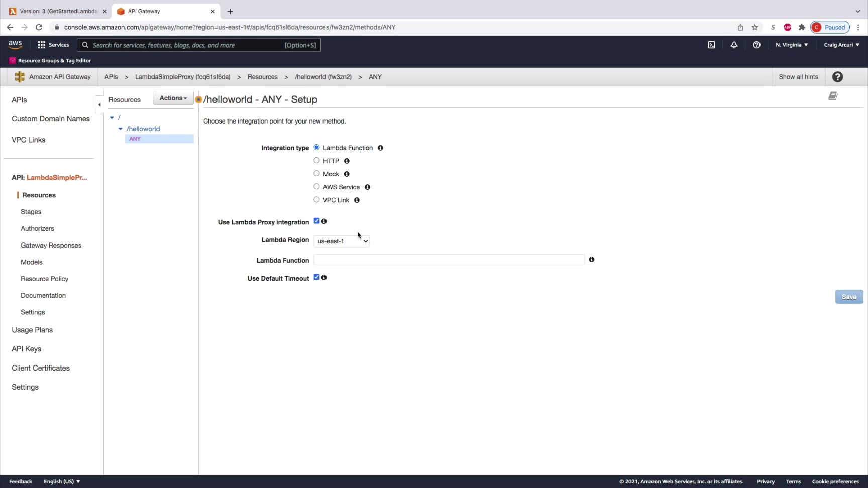Toggle Use Default Timeout checkbox
This screenshot has height=488, width=868.
point(316,277)
